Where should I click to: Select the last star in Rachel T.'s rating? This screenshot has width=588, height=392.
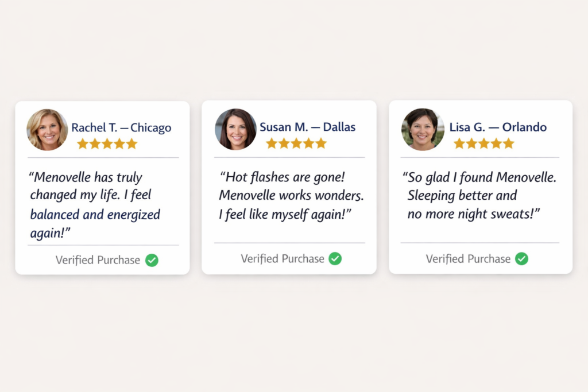tap(132, 143)
